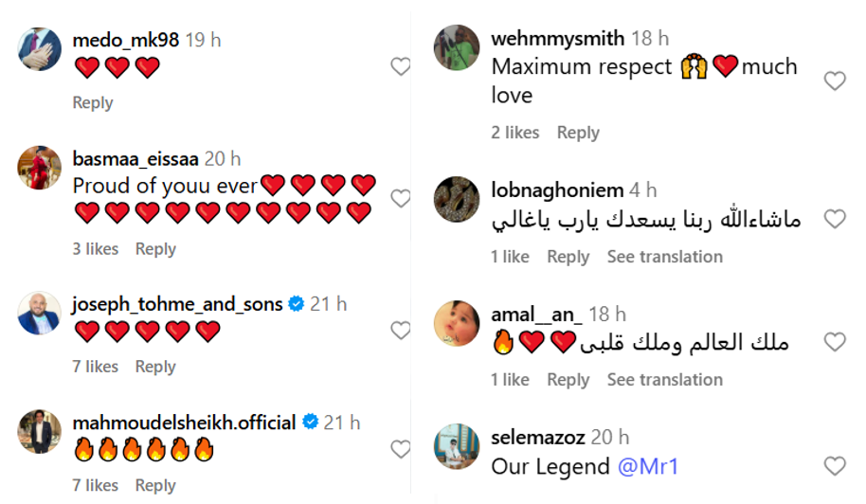866x504 pixels.
Task: Heart lobnaghoniem's Arabic comment
Action: (x=835, y=219)
